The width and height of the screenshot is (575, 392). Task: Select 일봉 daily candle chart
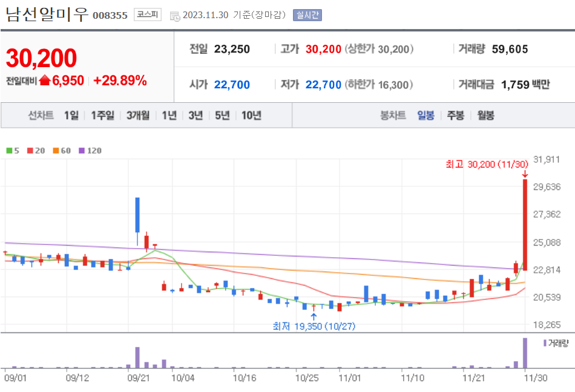(x=425, y=116)
